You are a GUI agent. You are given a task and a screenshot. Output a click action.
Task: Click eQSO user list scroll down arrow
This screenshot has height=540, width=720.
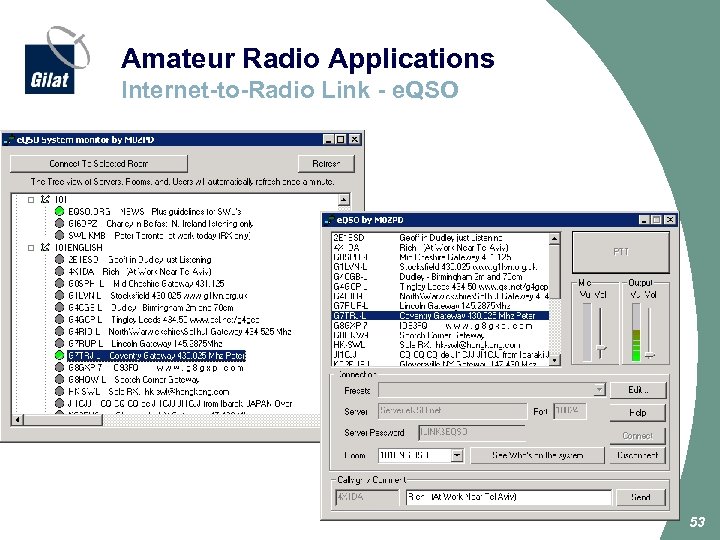click(555, 360)
